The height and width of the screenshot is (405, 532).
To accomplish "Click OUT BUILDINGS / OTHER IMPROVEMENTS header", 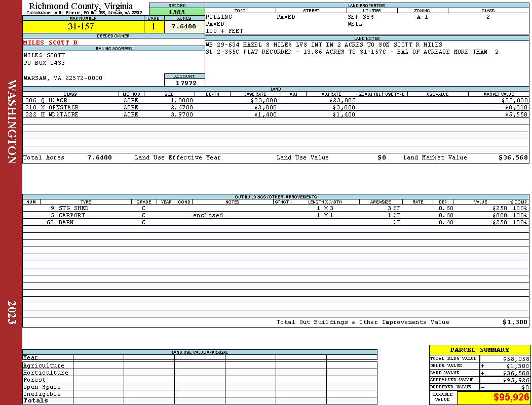I will 276,197.
